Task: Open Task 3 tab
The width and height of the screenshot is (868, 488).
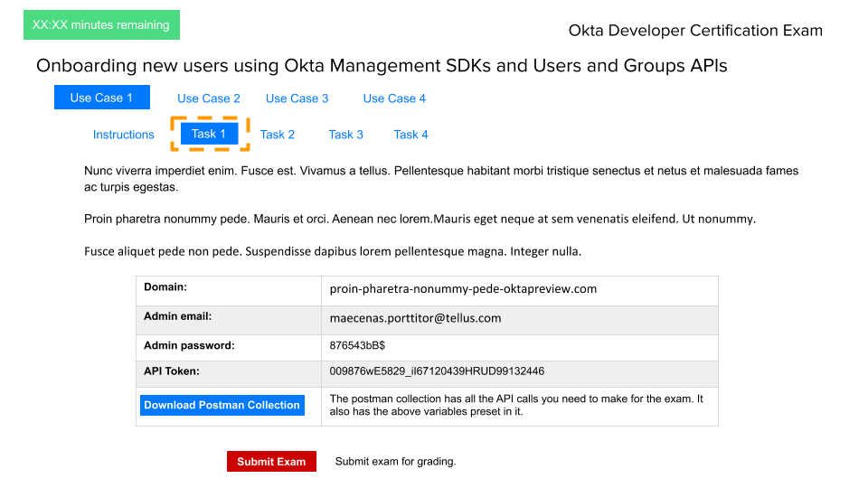Action: 345,135
